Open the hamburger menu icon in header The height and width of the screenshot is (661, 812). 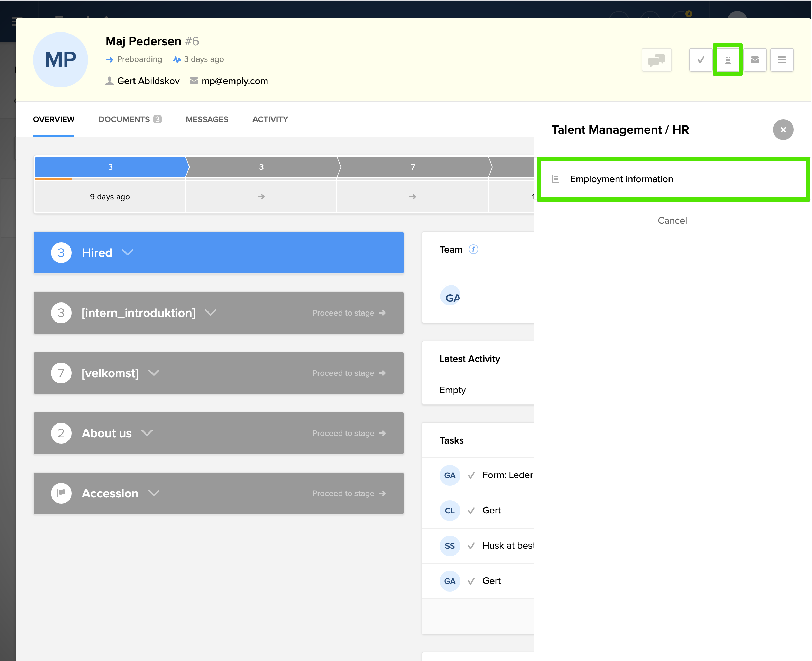[782, 60]
